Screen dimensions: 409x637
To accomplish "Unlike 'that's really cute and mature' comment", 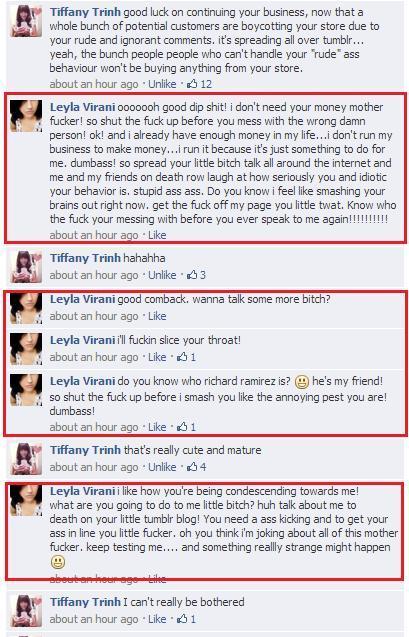I will (x=162, y=467).
